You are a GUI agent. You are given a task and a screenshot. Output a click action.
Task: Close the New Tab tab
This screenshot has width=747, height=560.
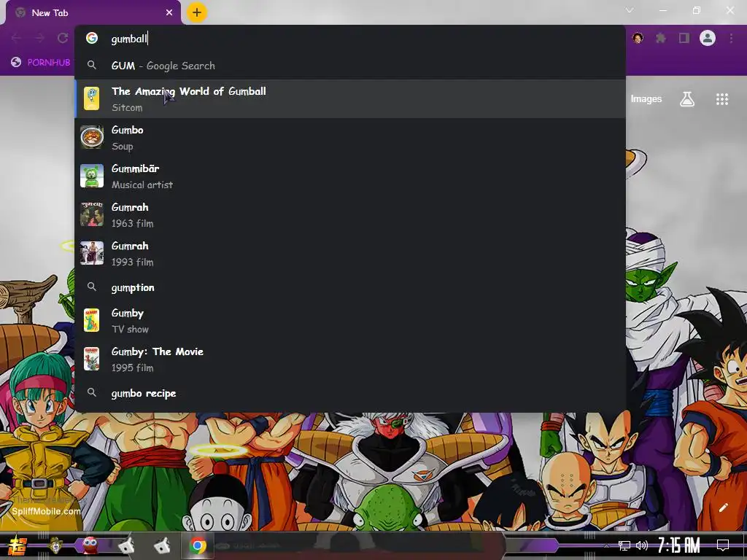[x=169, y=13]
